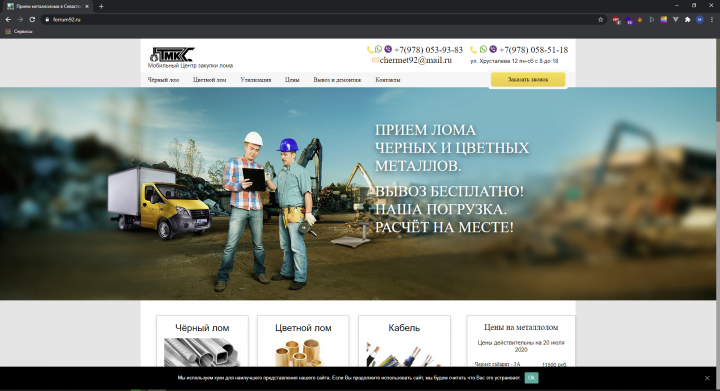This screenshot has height=391, width=720.
Task: Click the steel pipes image in Чёрный лом card
Action: [202, 352]
